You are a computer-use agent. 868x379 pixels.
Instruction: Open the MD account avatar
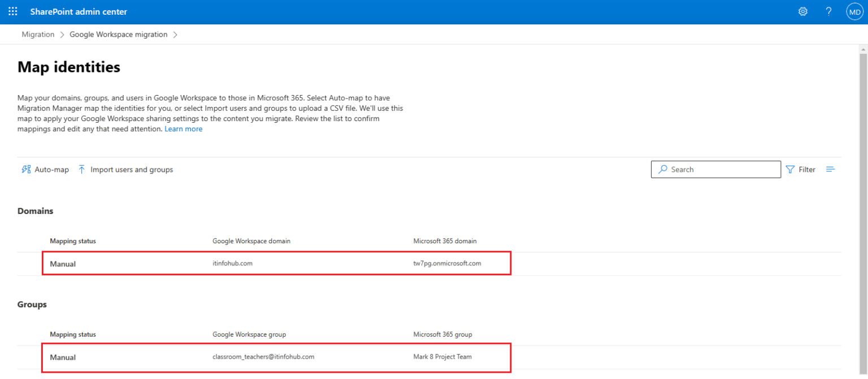(x=854, y=11)
